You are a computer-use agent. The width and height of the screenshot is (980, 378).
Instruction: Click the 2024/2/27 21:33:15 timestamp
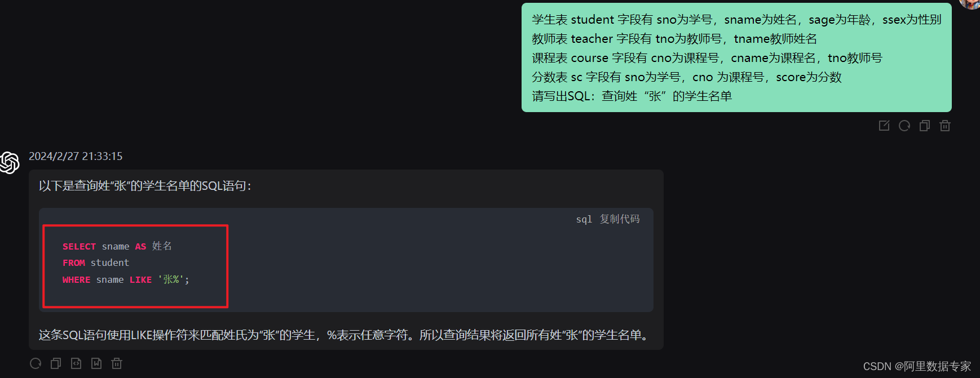(x=76, y=156)
